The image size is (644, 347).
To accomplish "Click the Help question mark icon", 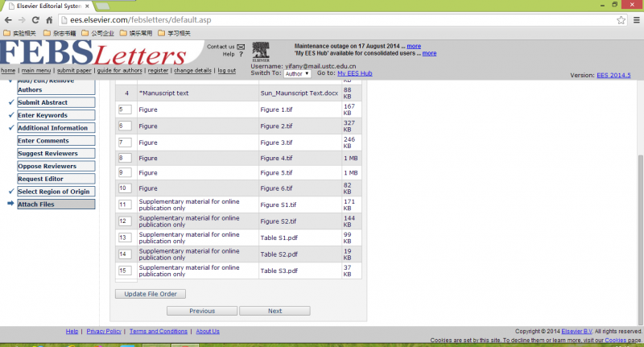I will pos(241,54).
